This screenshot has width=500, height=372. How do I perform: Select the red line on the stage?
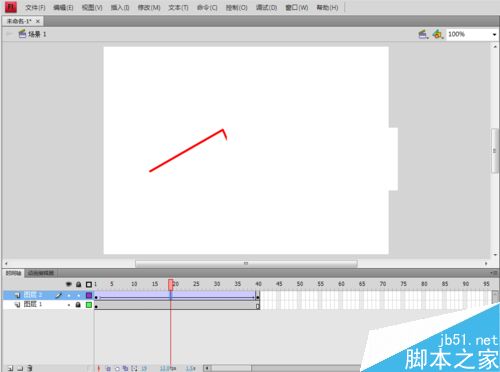(187, 151)
